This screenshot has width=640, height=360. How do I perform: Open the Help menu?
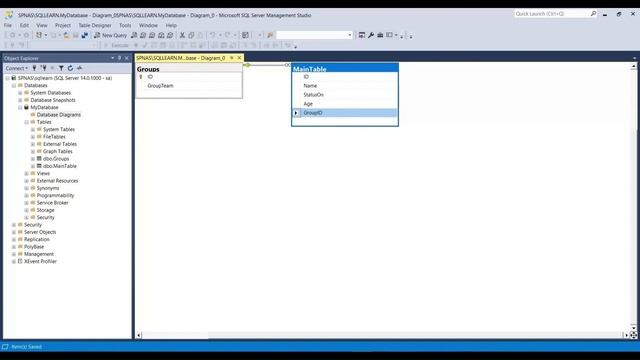(x=171, y=25)
